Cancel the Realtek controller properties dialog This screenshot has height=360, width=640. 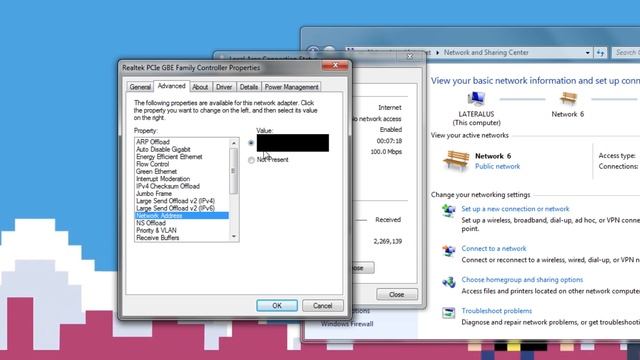[x=322, y=306]
